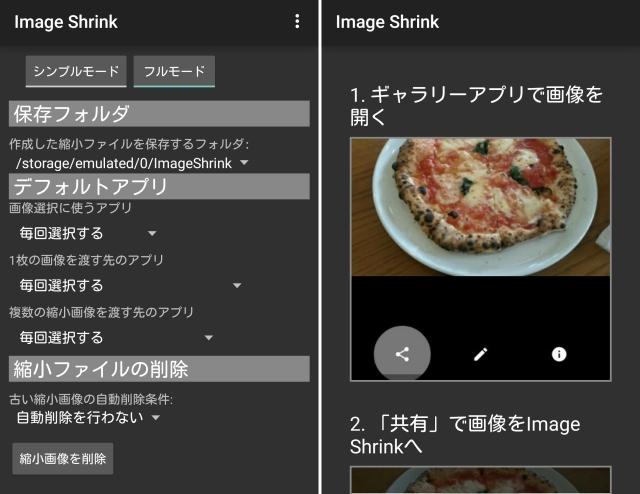
Task: Switch to フルモード tab
Action: pyautogui.click(x=174, y=71)
